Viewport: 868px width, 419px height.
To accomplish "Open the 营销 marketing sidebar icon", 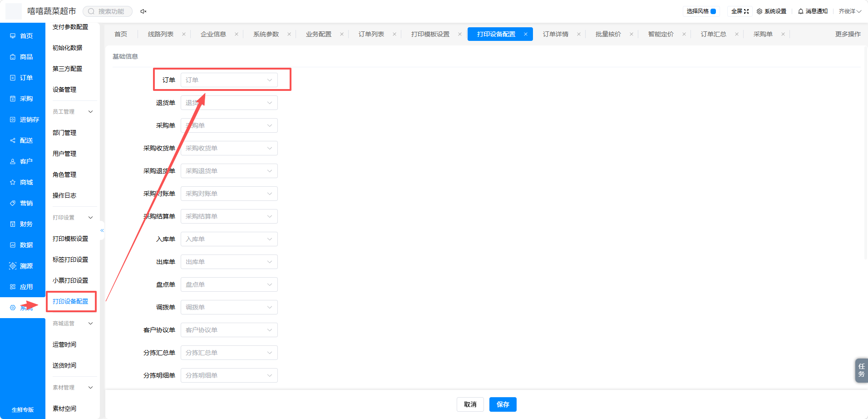I will point(13,203).
